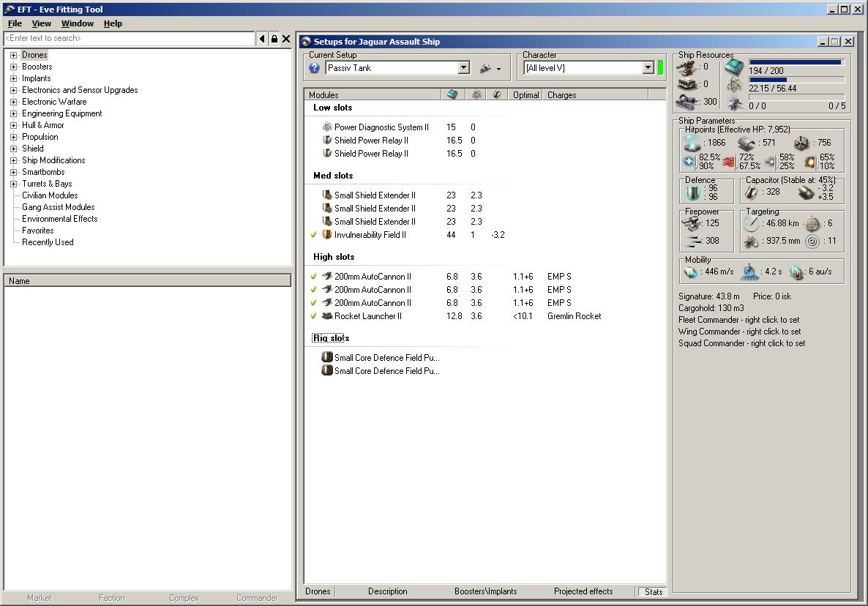
Task: Click the launcher hardpoints icon in Ship Resources
Action: (x=686, y=85)
